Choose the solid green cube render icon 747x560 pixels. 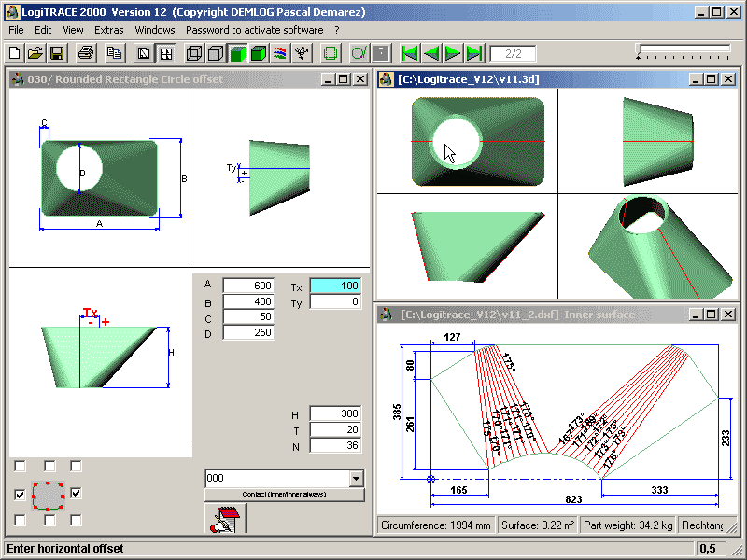tap(259, 53)
